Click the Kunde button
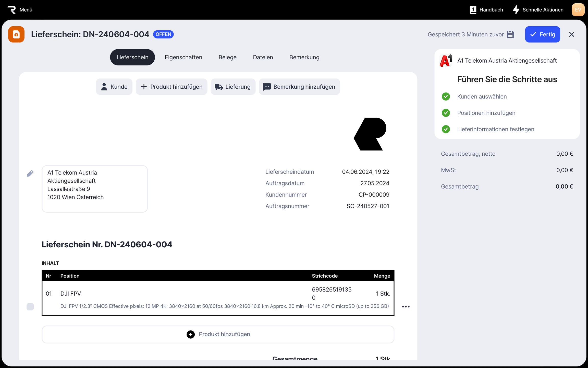 (x=114, y=87)
